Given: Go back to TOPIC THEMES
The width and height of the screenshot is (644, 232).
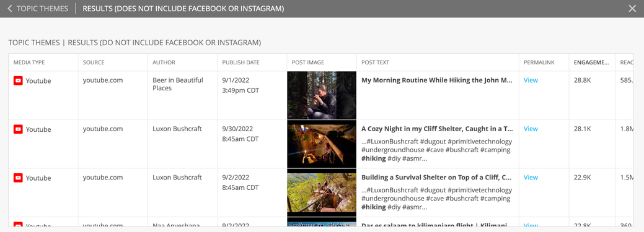Looking at the screenshot, I should point(42,9).
